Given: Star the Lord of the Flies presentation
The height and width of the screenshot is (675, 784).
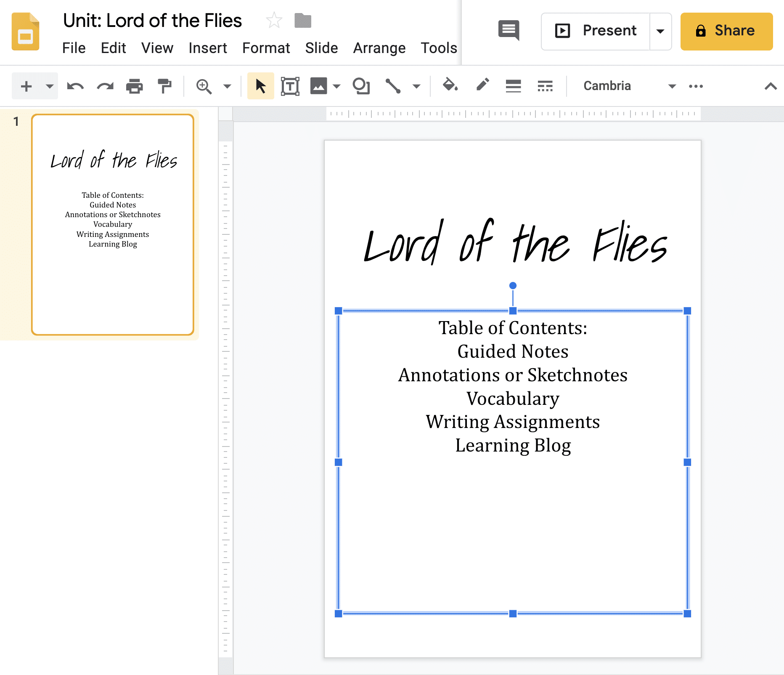Looking at the screenshot, I should [274, 20].
